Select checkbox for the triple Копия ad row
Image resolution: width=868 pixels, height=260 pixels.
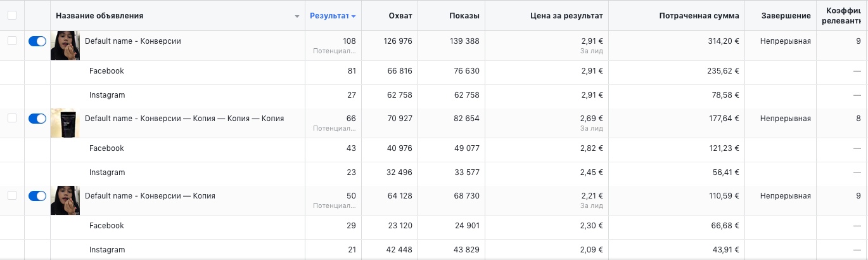point(12,118)
